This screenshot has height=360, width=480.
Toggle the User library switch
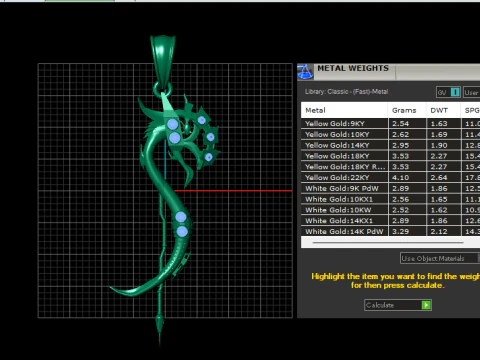coord(472,92)
